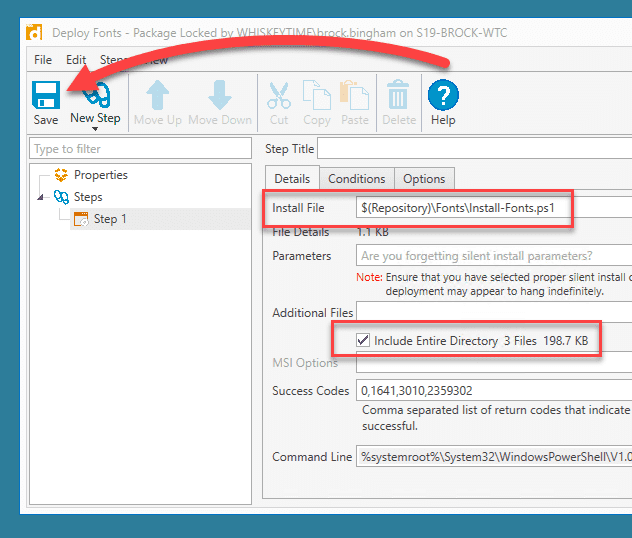Open the New Step dropdown arrow
The image size is (632, 538).
[x=95, y=129]
